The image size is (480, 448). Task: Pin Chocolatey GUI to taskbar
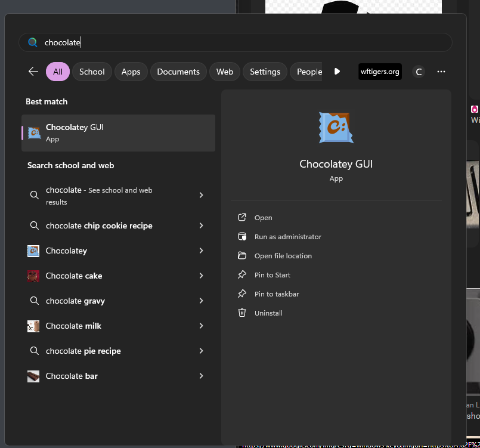point(277,294)
